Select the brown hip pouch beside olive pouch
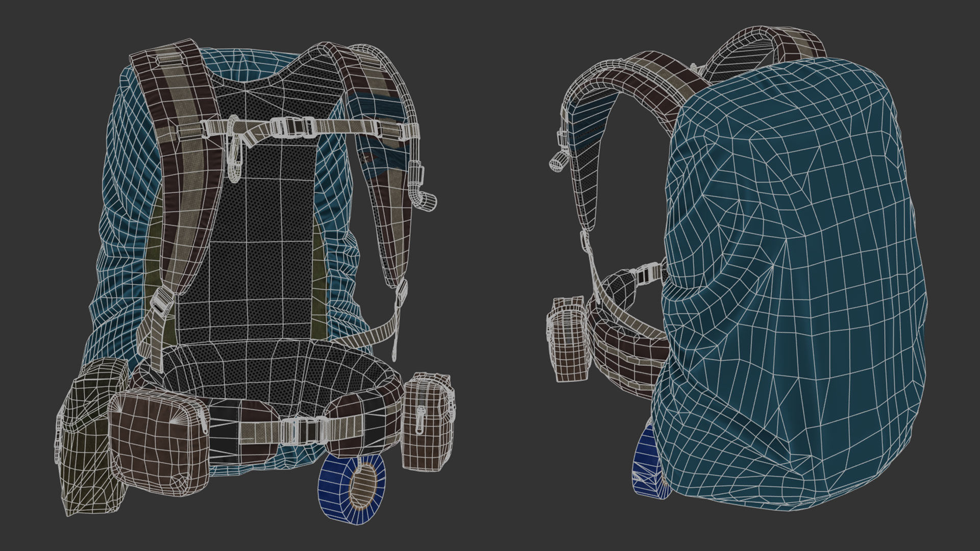The height and width of the screenshot is (551, 980). click(158, 442)
